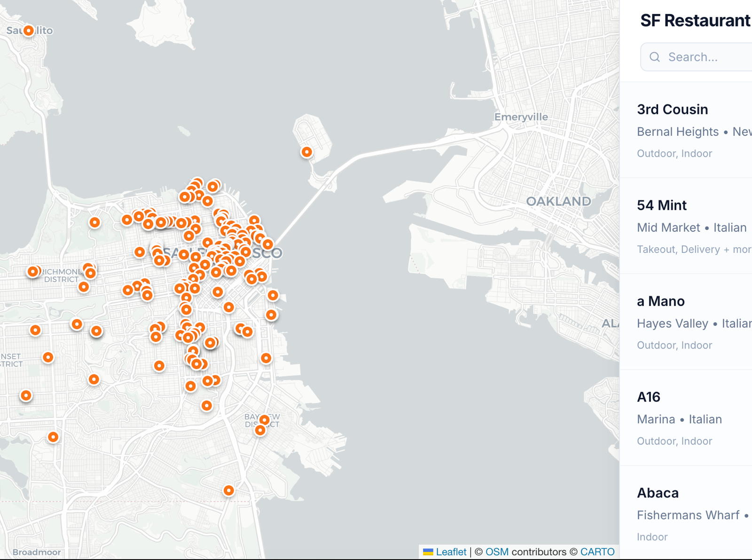This screenshot has width=752, height=560.
Task: Select upper marker over Bayview District label
Action: (x=264, y=419)
